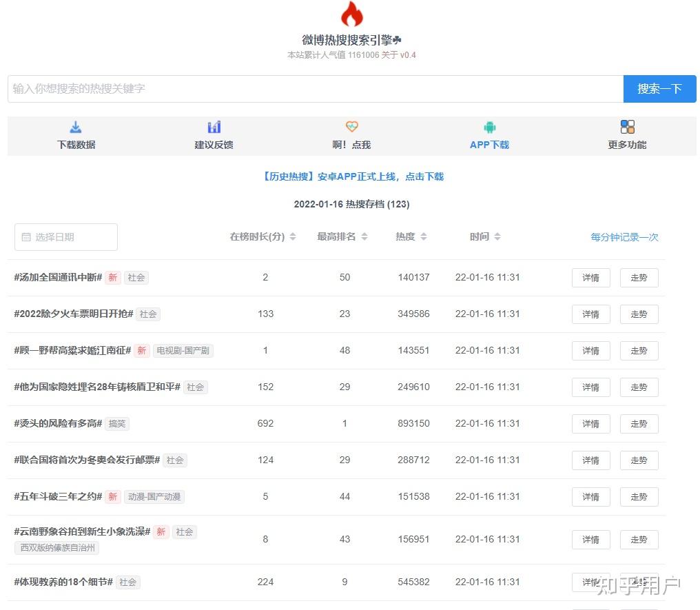Click the 动漫-国产动漫 tag
Viewport: 700px width, 610px height.
coord(154,497)
